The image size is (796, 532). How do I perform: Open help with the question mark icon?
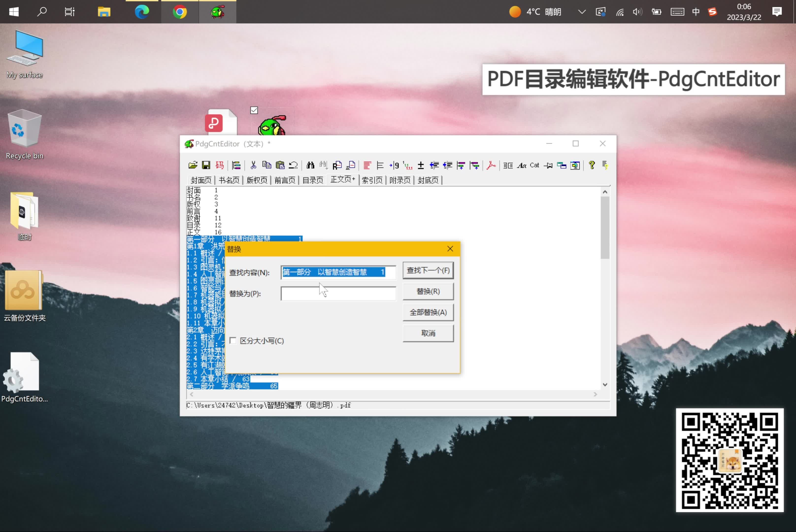[x=592, y=165]
